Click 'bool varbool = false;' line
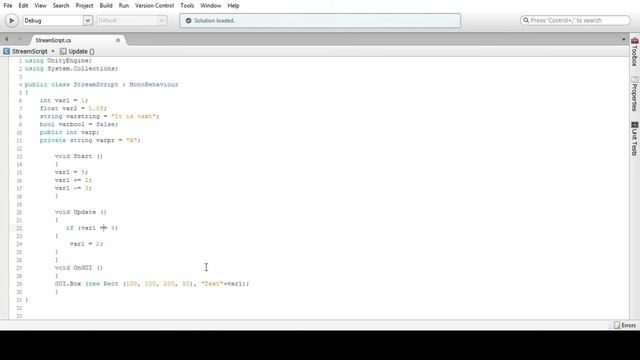640x360 pixels. [x=79, y=124]
